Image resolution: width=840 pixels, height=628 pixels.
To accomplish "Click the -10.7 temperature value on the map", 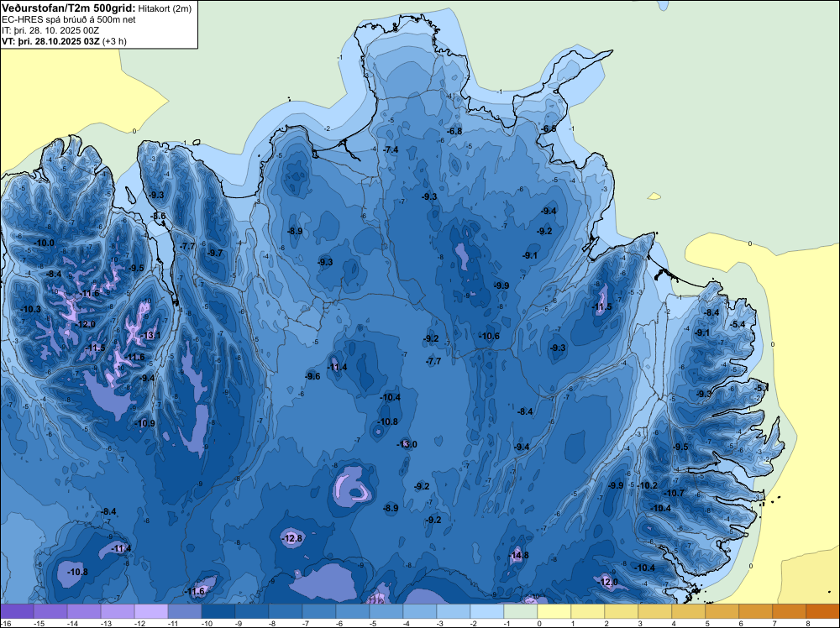I will (674, 493).
